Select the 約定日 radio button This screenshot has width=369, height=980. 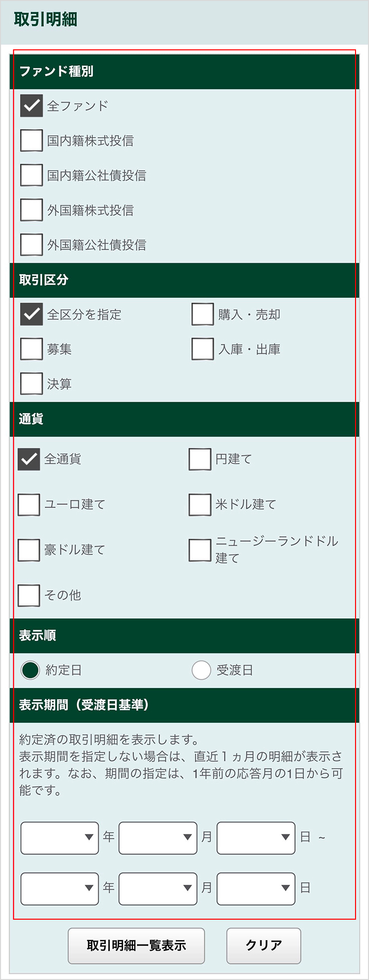(x=30, y=670)
